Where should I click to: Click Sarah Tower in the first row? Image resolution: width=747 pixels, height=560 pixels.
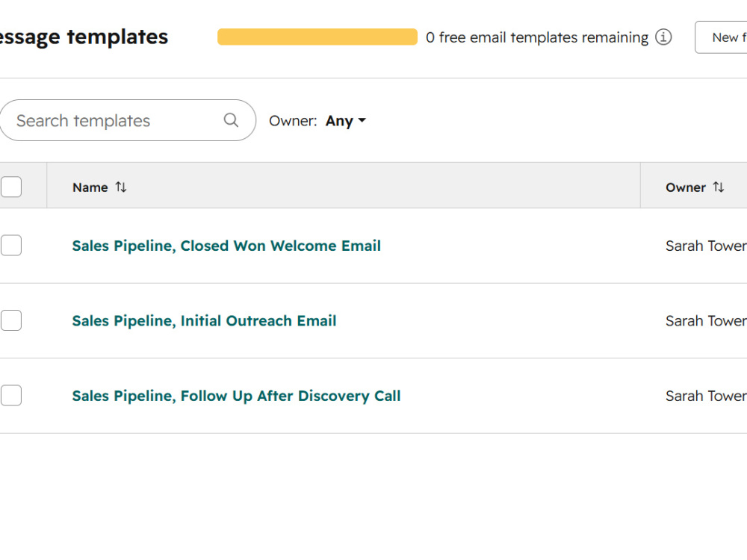706,246
